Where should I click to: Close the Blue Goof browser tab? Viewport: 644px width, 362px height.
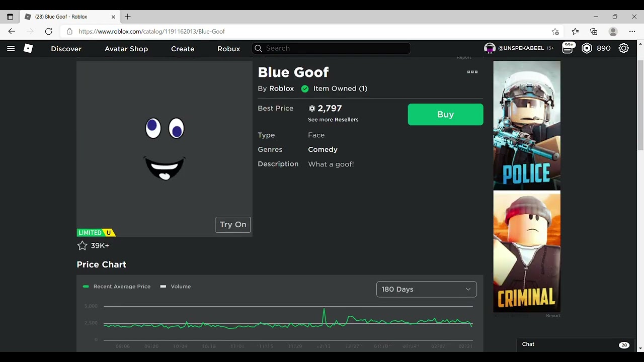click(113, 17)
